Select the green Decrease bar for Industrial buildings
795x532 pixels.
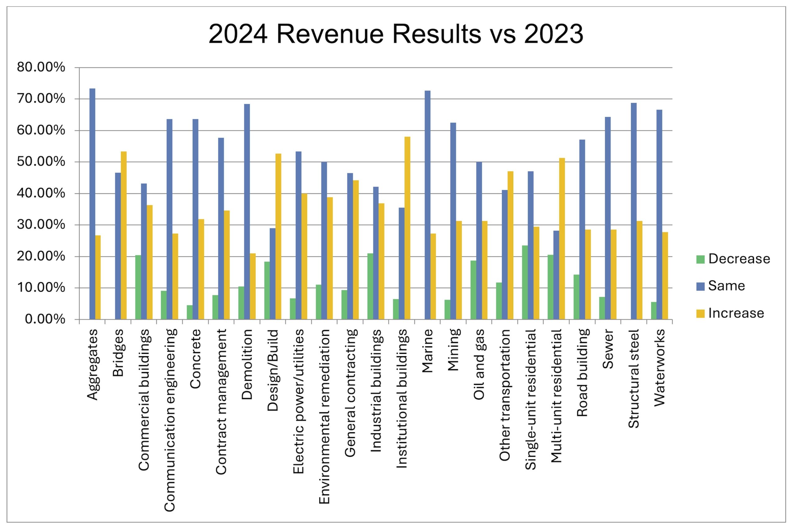click(370, 286)
